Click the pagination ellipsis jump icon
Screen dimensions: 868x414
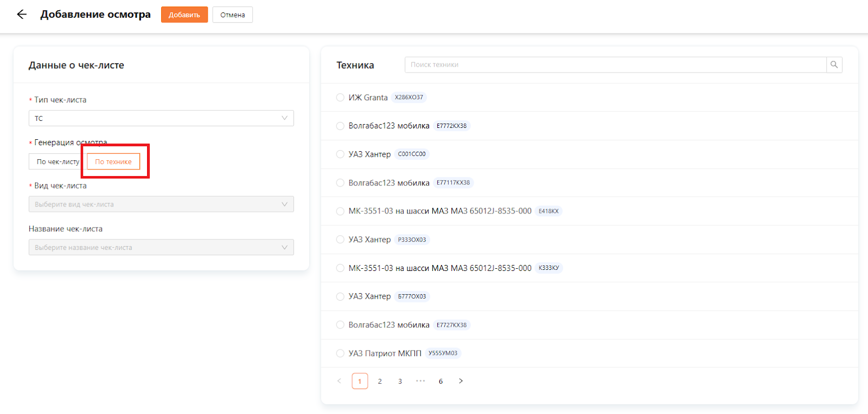tap(420, 381)
